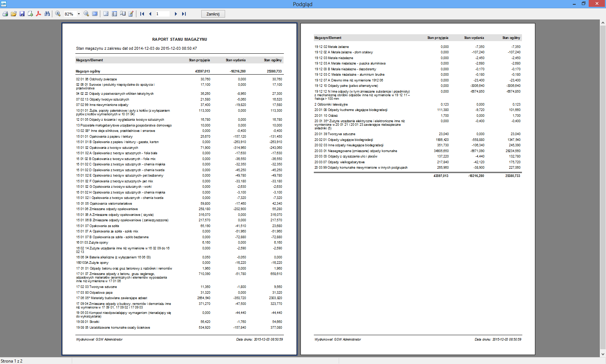Screen dimensions: 606x364
Task: Click the page number input field
Action: click(x=162, y=14)
